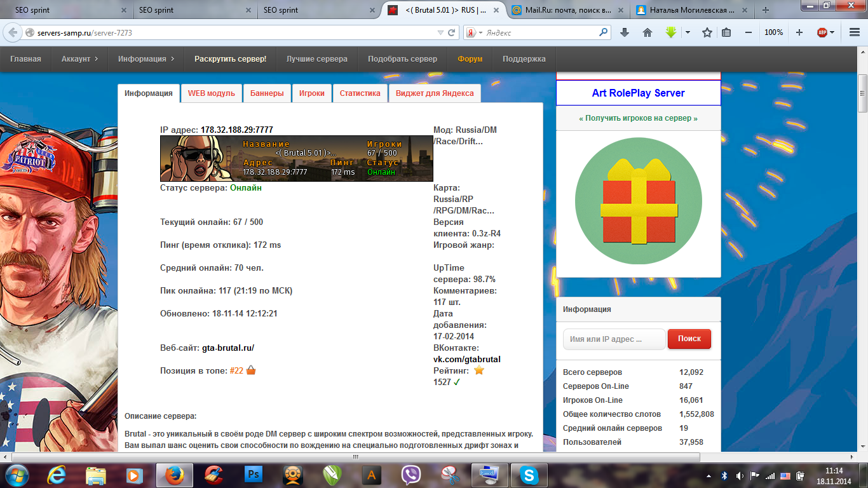
Task: Open the Форум link in the navigation
Action: pyautogui.click(x=470, y=58)
